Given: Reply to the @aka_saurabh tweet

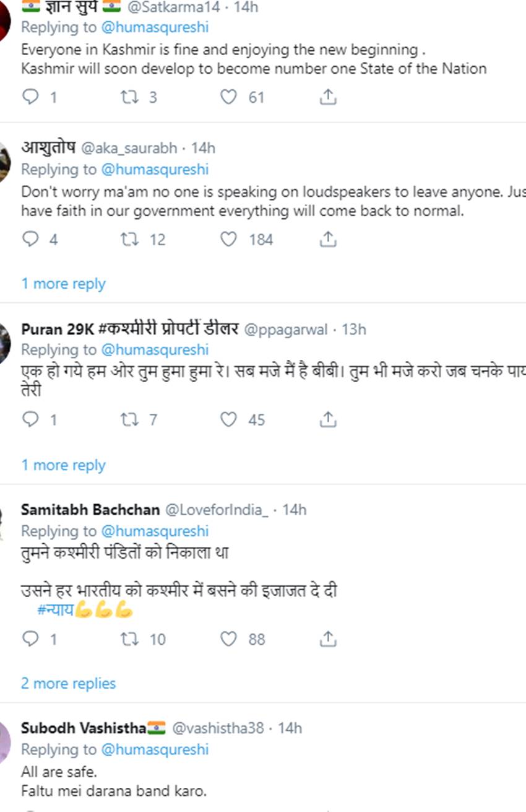Looking at the screenshot, I should click(x=30, y=239).
